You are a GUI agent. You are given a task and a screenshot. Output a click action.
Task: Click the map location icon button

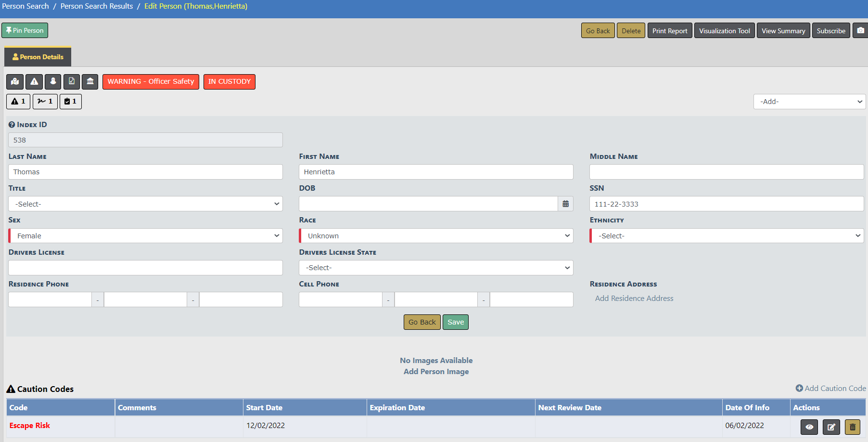coord(15,82)
